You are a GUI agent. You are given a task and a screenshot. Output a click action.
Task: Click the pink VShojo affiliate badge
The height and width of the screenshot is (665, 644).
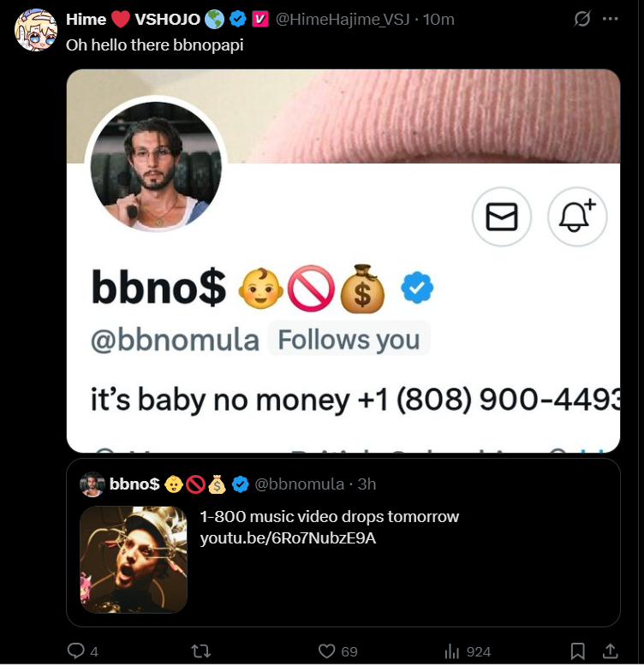260,19
